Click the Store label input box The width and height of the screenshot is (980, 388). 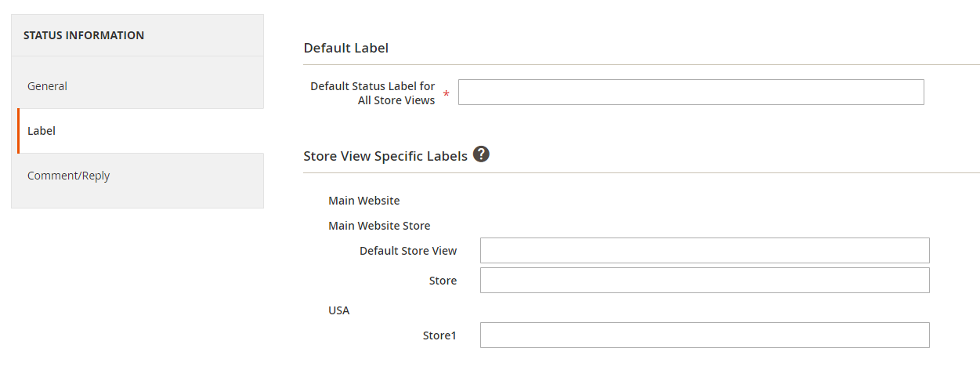point(703,281)
